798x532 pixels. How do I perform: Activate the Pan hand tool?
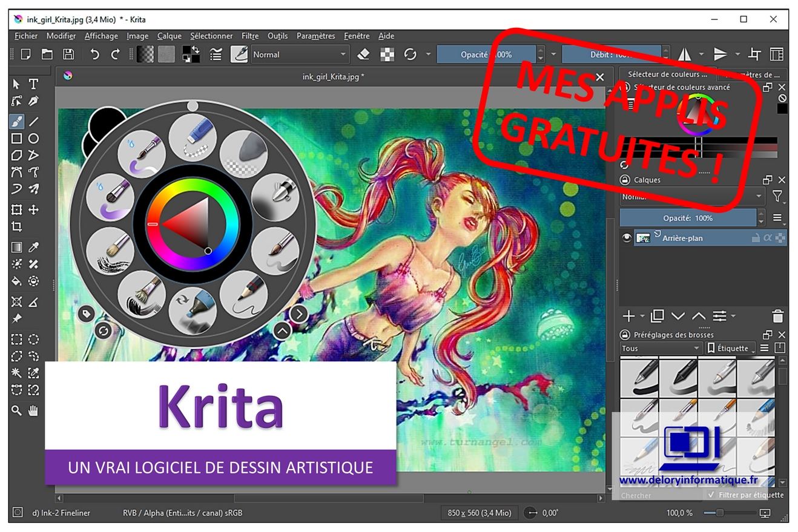(x=33, y=410)
